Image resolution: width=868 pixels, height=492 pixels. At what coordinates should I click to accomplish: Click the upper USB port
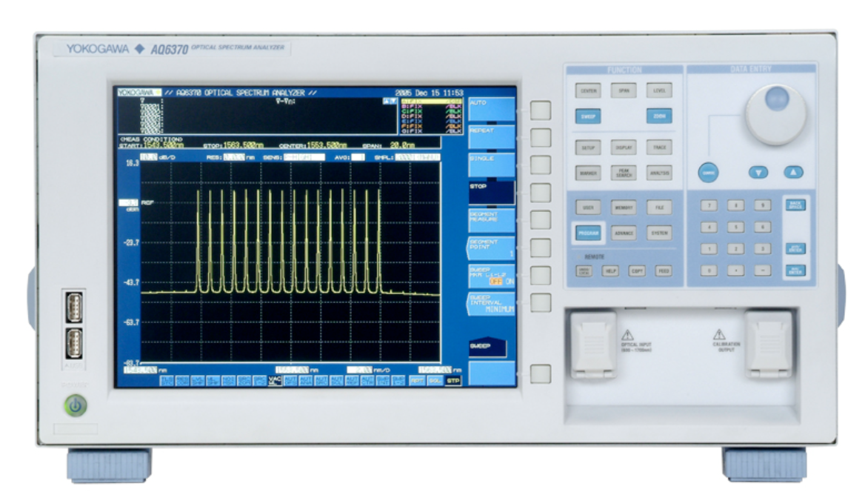[x=74, y=307]
